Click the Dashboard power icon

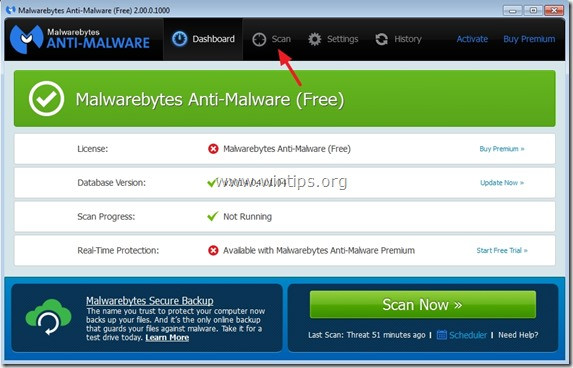pos(179,39)
